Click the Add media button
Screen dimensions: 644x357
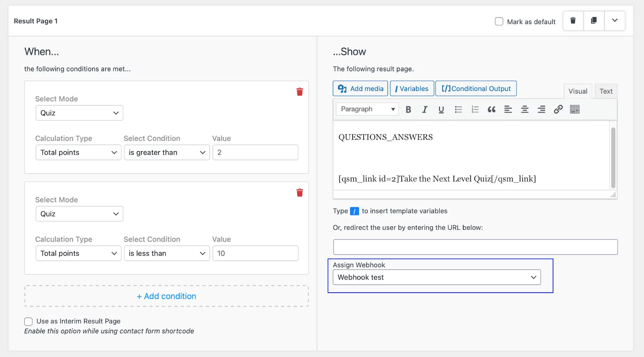361,88
